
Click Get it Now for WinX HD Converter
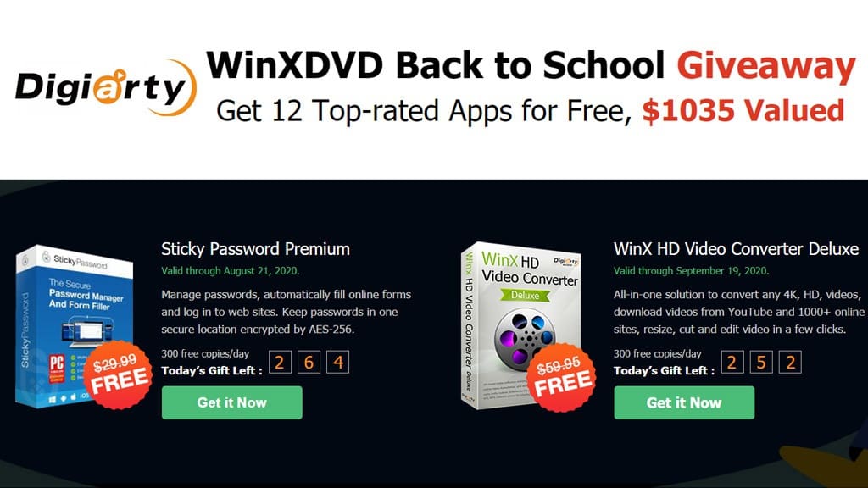(684, 402)
